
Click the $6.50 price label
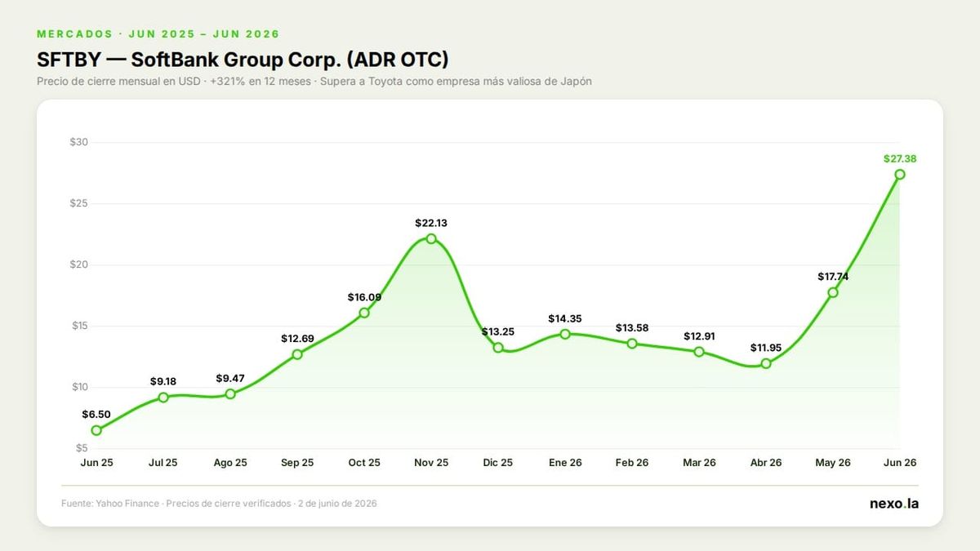click(x=97, y=415)
